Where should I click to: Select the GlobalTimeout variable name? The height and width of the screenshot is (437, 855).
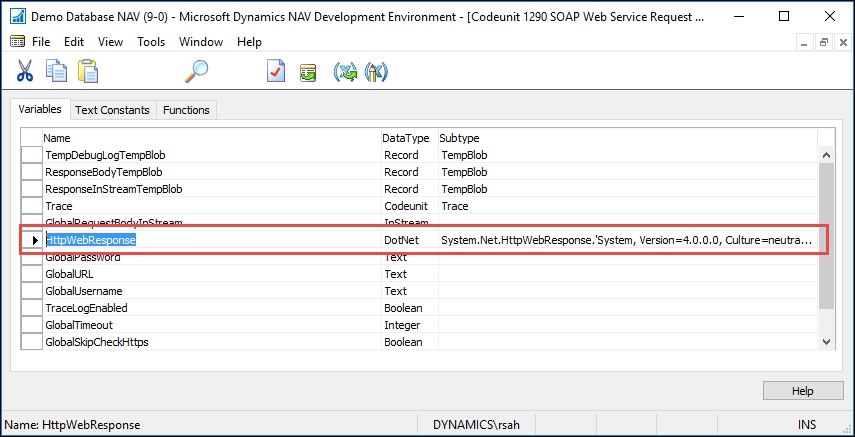pos(79,325)
